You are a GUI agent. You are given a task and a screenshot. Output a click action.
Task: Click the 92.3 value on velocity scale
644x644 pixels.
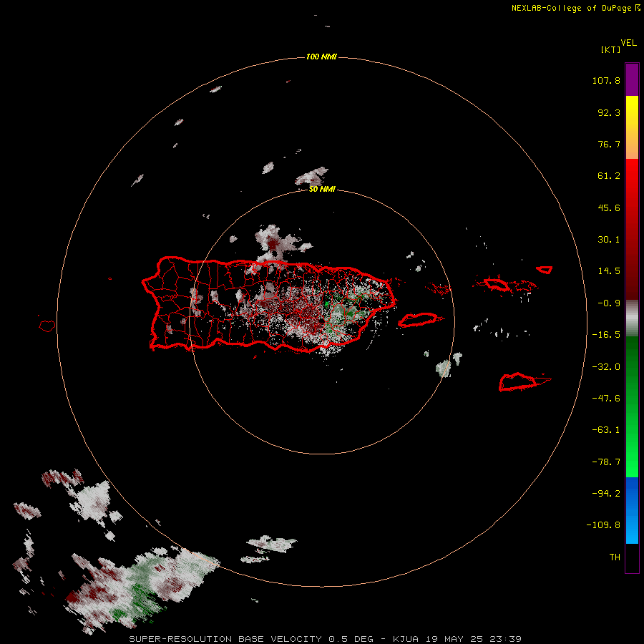[609, 112]
